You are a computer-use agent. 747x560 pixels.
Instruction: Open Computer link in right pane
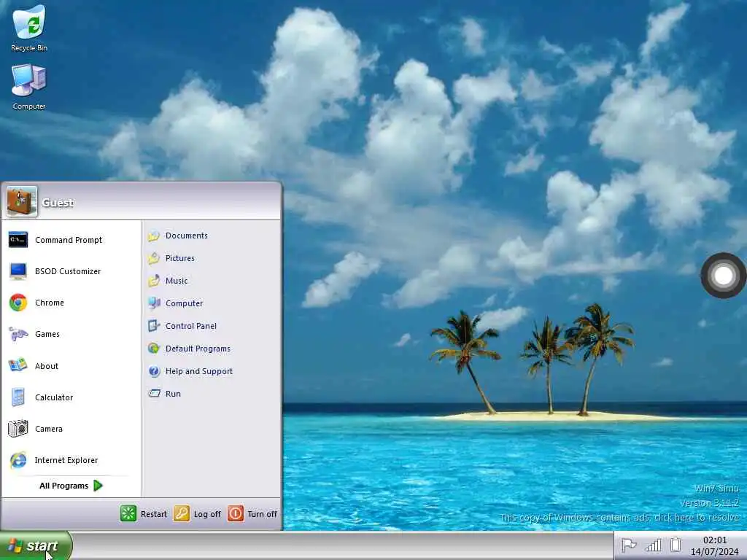pyautogui.click(x=185, y=303)
